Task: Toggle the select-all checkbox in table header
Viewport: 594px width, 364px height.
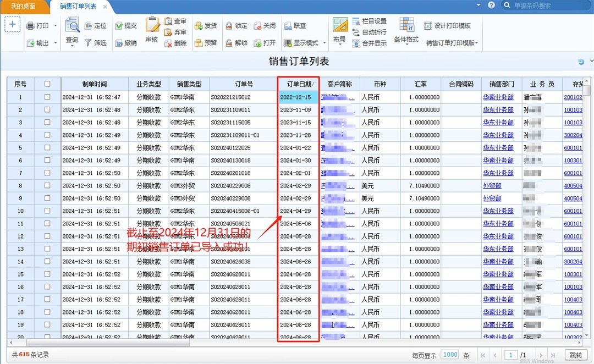Action: [x=47, y=84]
